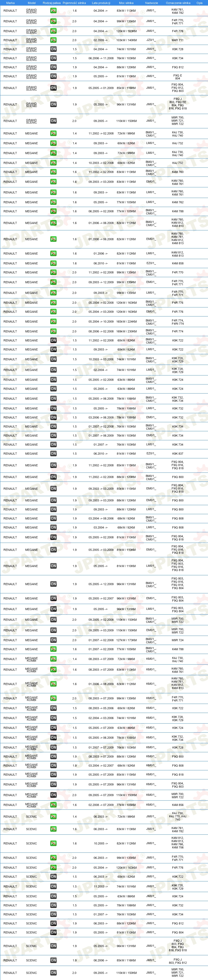Select the PB icon in Megane Kombi K4M 856 row
208x980 pixels.
(x=53, y=805)
